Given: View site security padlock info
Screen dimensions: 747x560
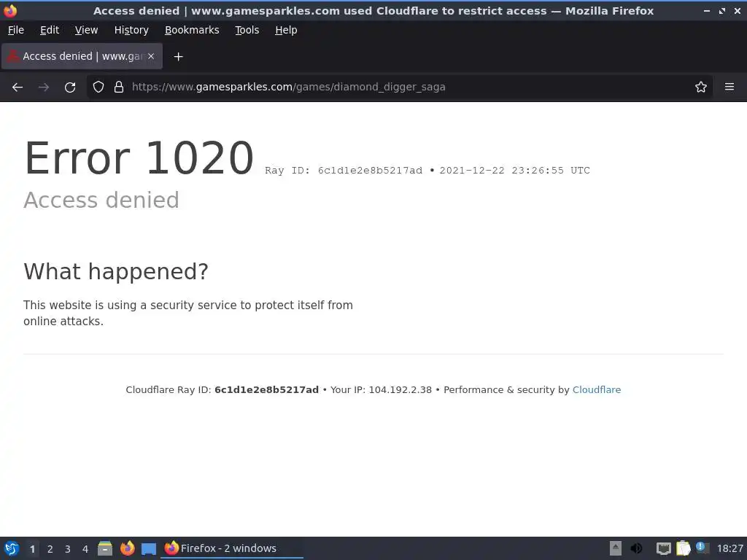Looking at the screenshot, I should tap(119, 87).
